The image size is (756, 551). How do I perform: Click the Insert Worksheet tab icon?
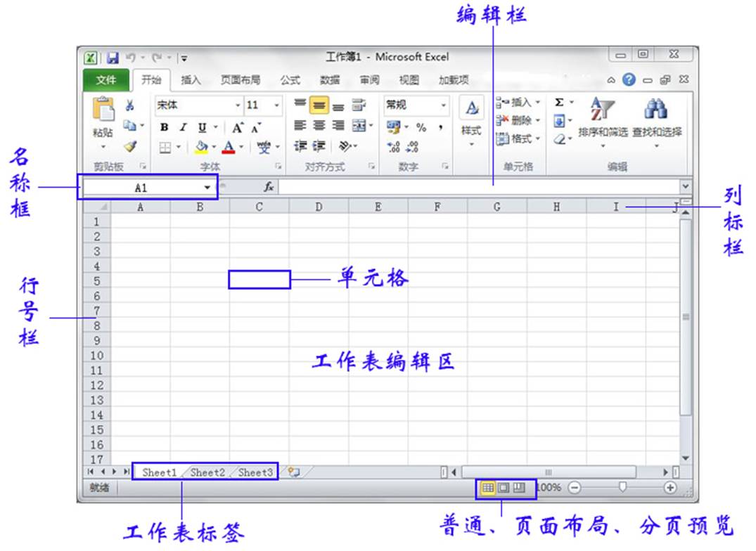(x=294, y=472)
